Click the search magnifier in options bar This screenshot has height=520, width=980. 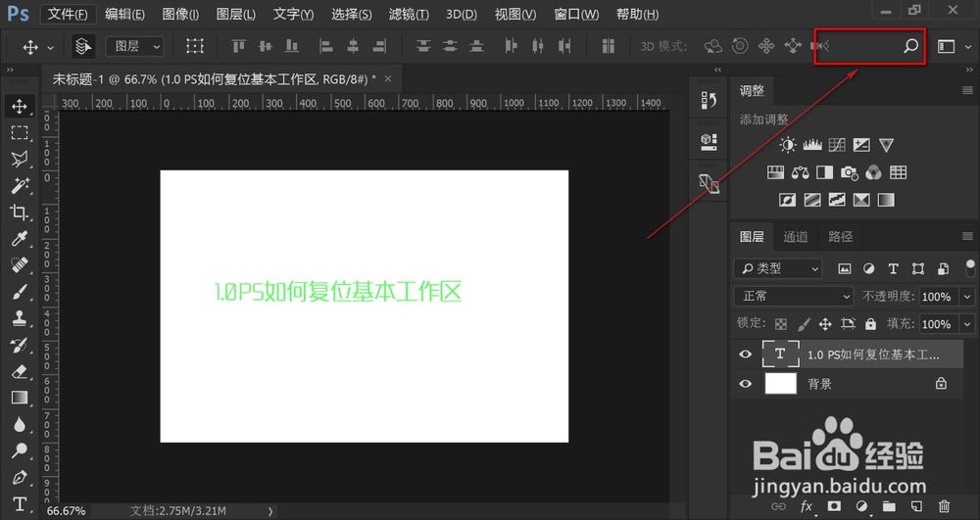[910, 46]
